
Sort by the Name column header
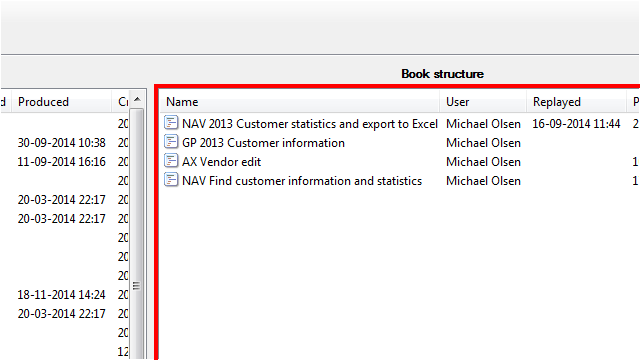coord(300,102)
